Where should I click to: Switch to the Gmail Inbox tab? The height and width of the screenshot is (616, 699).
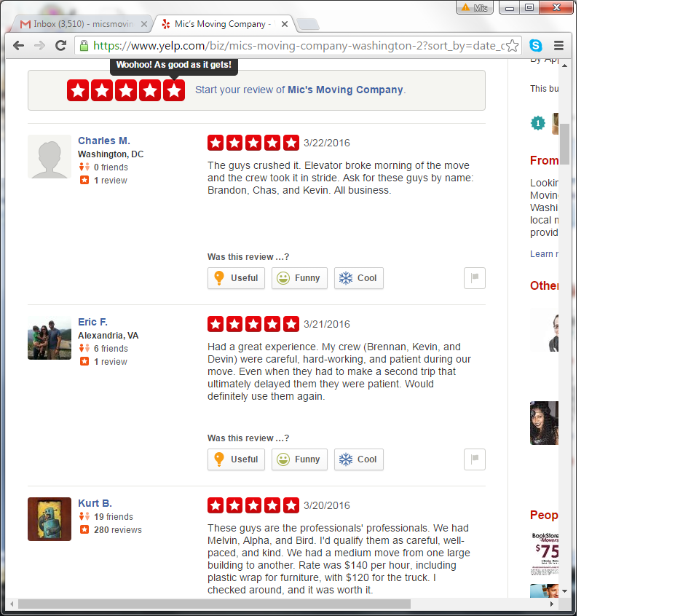point(82,24)
